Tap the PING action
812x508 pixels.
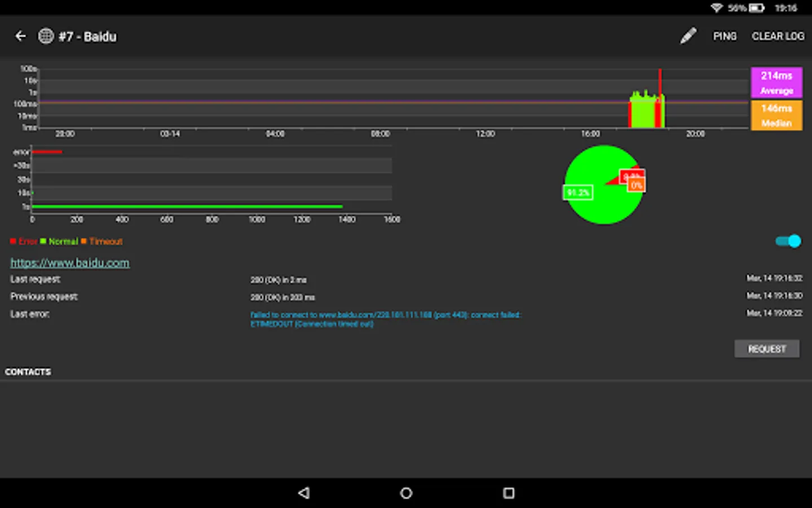(725, 36)
